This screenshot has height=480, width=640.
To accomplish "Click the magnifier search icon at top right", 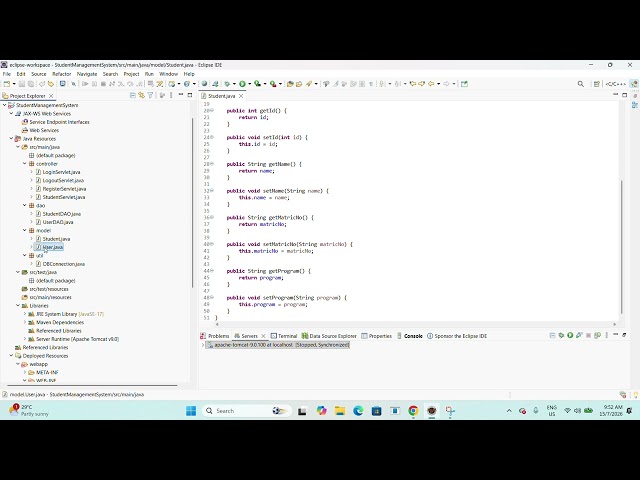I will coord(581,84).
